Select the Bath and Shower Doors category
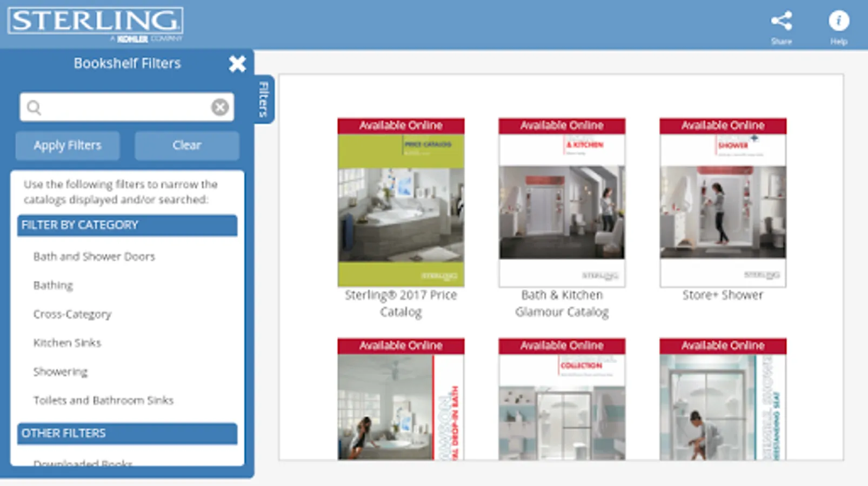 94,256
